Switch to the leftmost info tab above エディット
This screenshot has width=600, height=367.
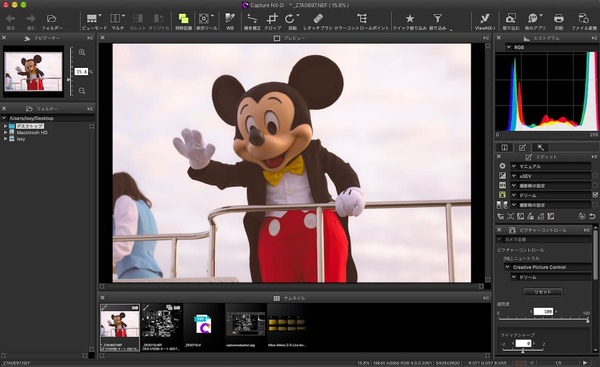[504, 147]
